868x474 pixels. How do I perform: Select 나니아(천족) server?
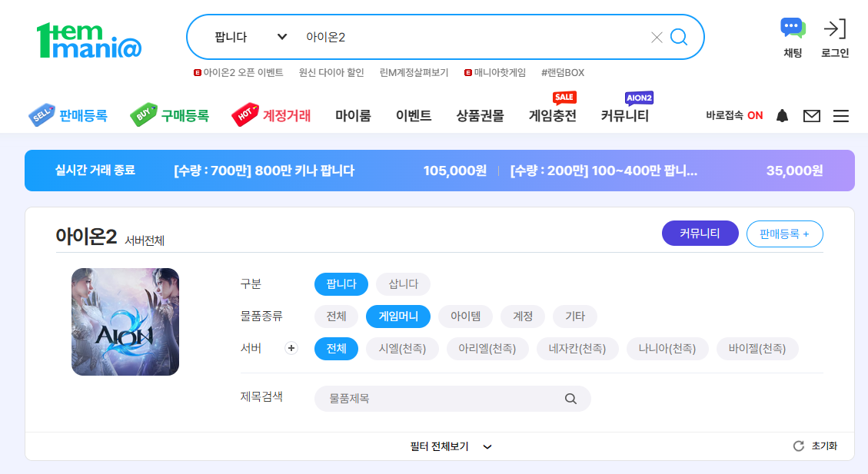point(667,349)
